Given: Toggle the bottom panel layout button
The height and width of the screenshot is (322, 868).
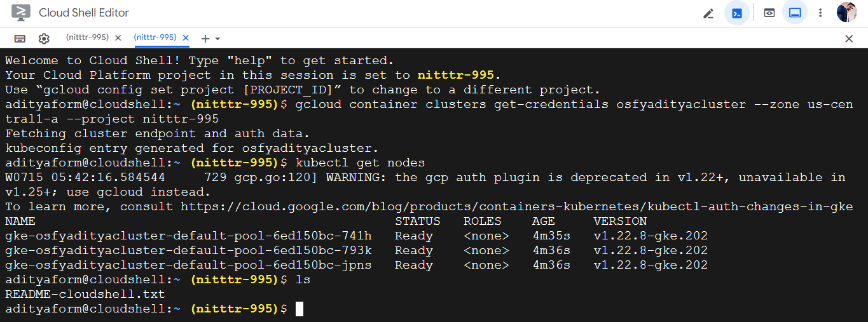Looking at the screenshot, I should click(x=795, y=13).
